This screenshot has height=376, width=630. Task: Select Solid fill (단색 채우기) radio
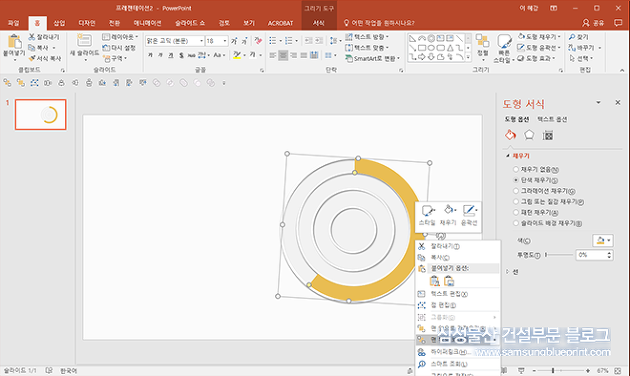tap(516, 180)
